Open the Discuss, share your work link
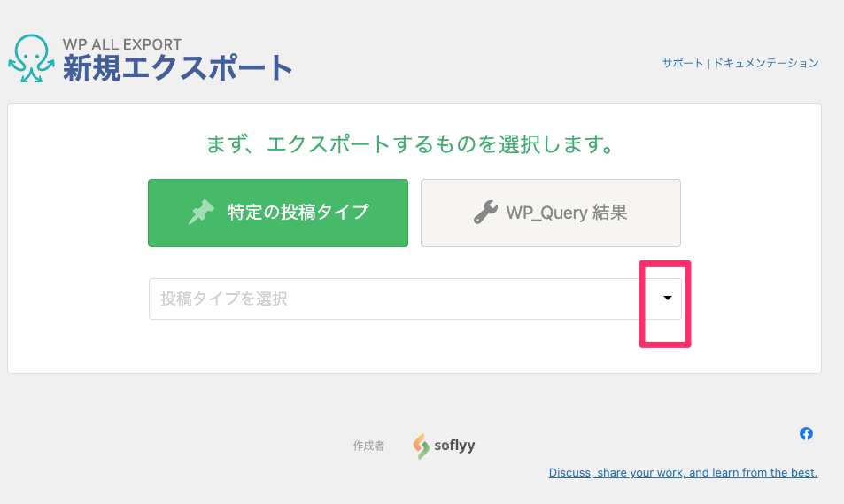The image size is (844, 504). [x=683, y=473]
